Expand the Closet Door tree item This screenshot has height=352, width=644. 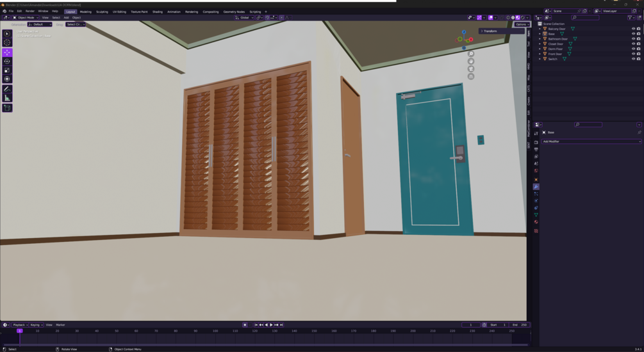540,44
